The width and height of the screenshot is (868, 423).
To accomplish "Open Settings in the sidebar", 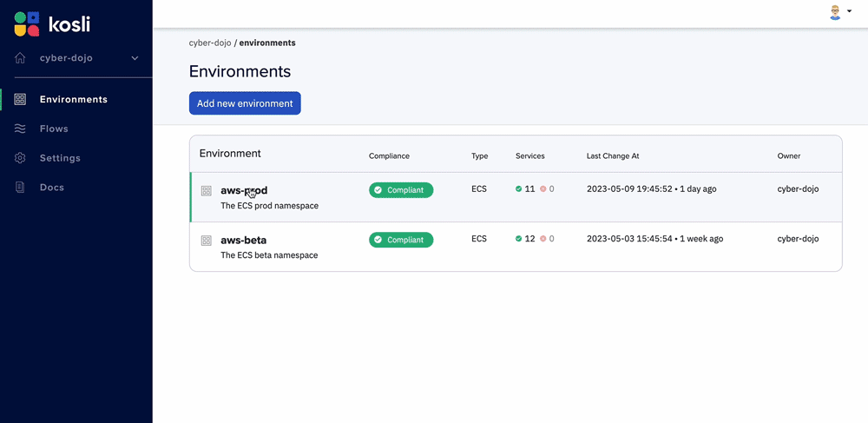I will pyautogui.click(x=60, y=158).
